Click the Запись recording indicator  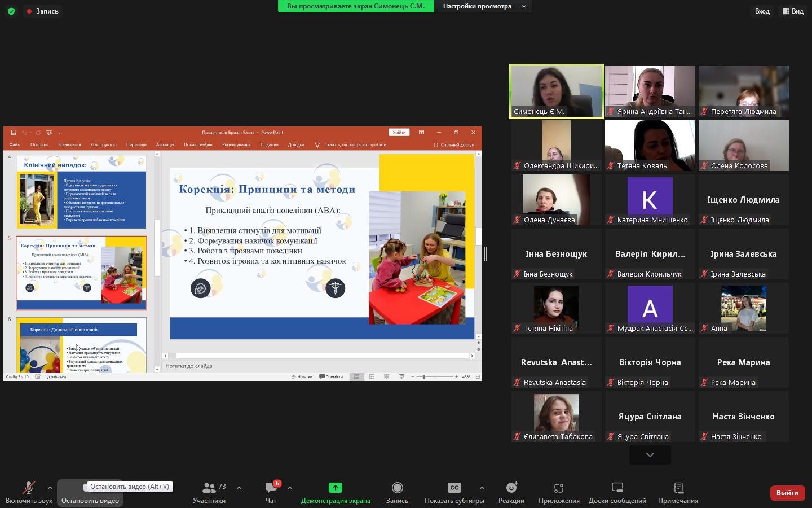(43, 11)
